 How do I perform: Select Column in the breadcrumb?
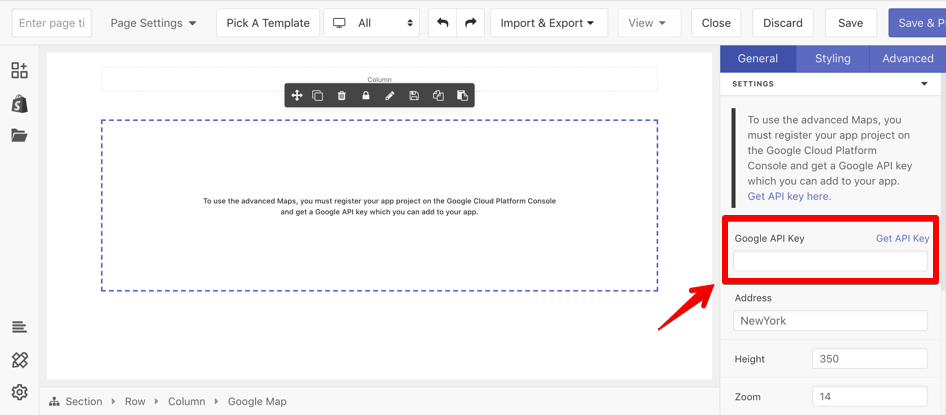pos(186,401)
